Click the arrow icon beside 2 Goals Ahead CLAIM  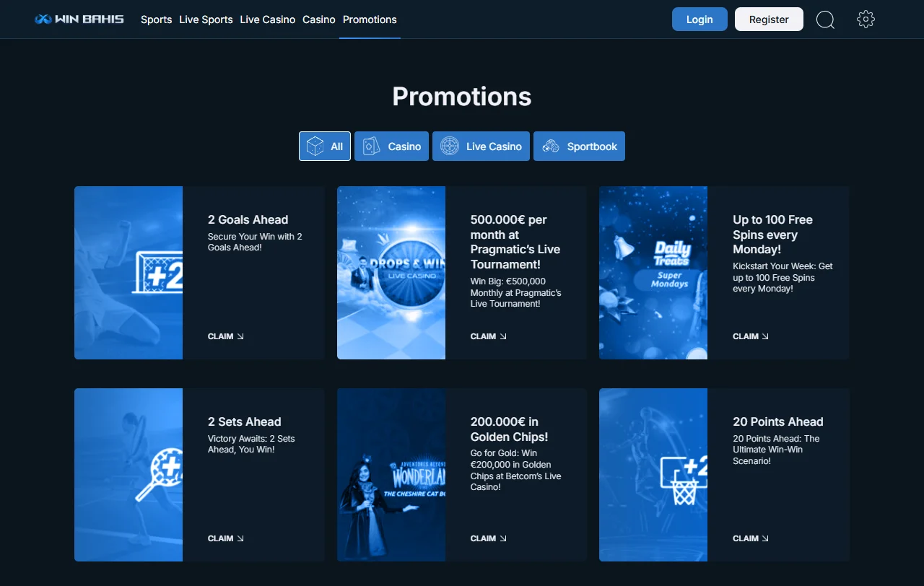pos(240,336)
